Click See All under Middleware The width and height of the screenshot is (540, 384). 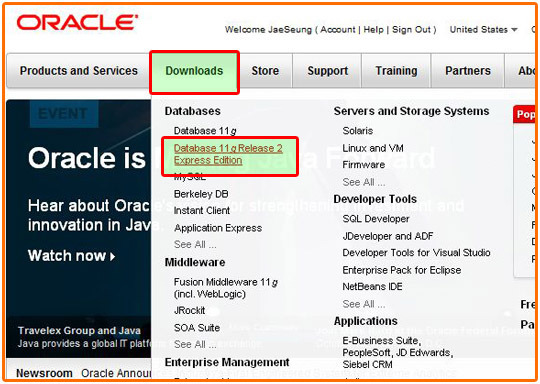pyautogui.click(x=195, y=344)
